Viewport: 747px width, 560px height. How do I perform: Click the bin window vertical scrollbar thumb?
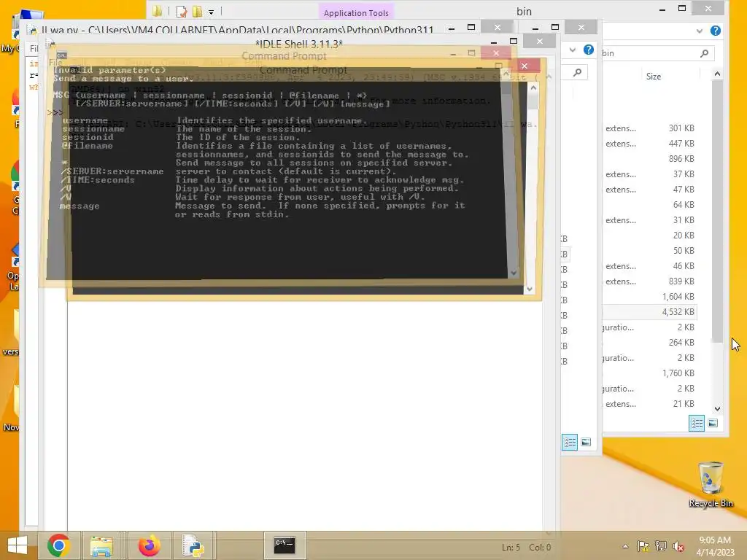coord(717,211)
